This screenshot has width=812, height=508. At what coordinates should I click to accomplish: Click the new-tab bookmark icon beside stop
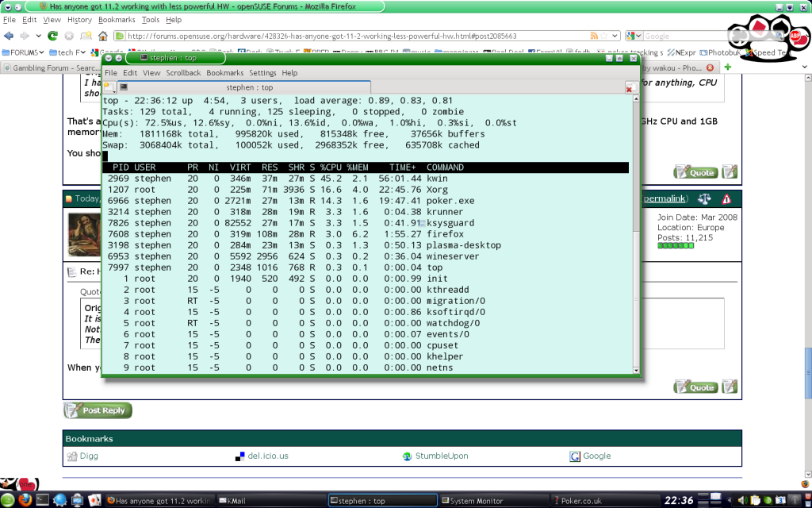pyautogui.click(x=86, y=36)
